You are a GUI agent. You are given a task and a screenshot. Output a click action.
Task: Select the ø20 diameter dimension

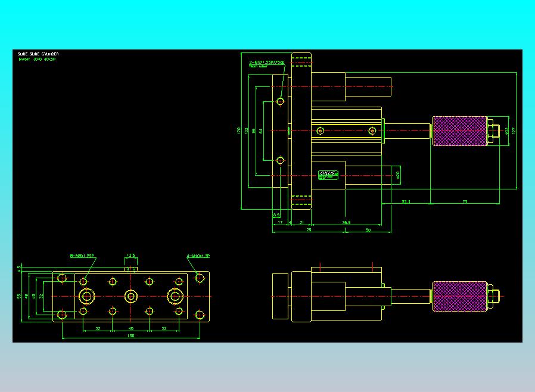pos(397,175)
